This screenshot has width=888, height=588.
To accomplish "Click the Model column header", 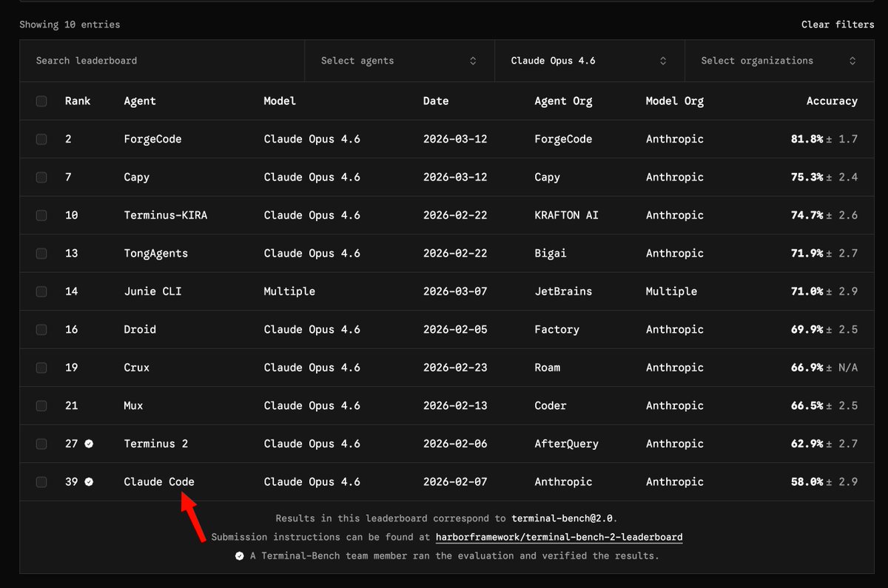I will tap(280, 101).
